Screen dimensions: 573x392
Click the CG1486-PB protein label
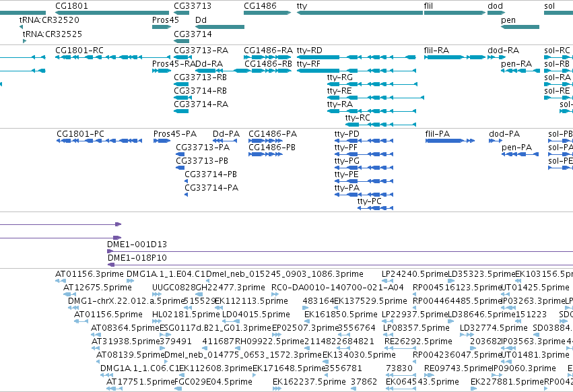[272, 148]
